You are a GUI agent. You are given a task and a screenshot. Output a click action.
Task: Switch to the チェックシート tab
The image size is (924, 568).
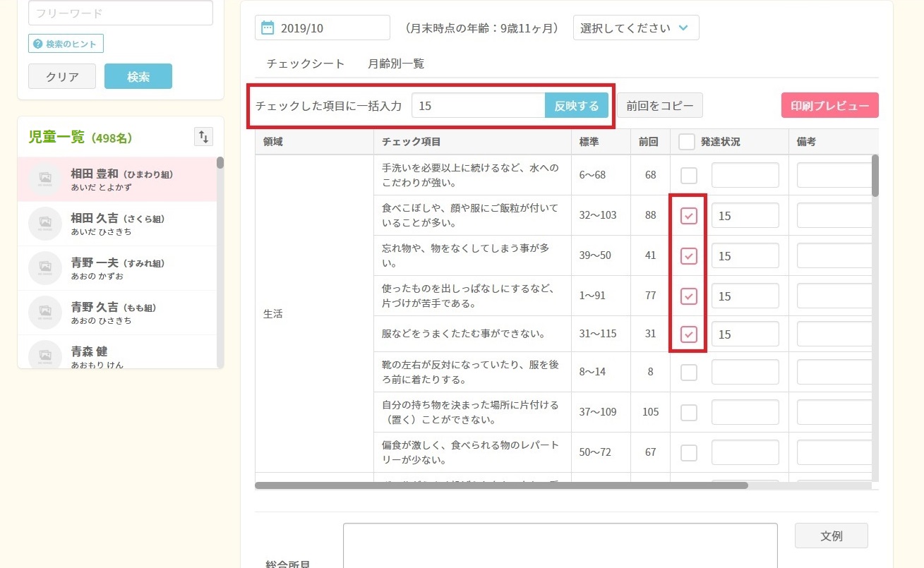tap(306, 64)
